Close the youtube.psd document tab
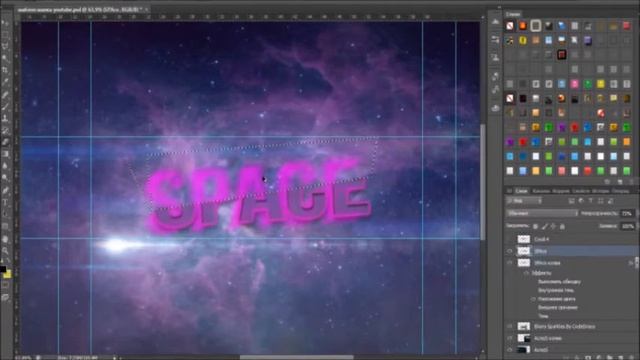 (x=147, y=9)
